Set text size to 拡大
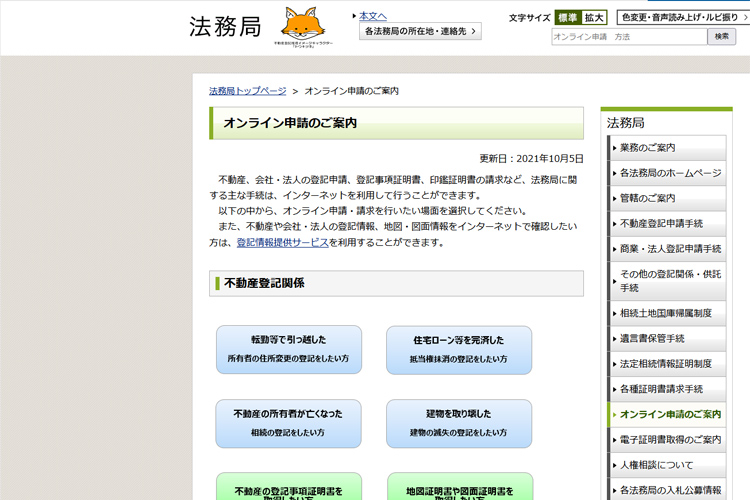This screenshot has width=750, height=500. tap(594, 18)
